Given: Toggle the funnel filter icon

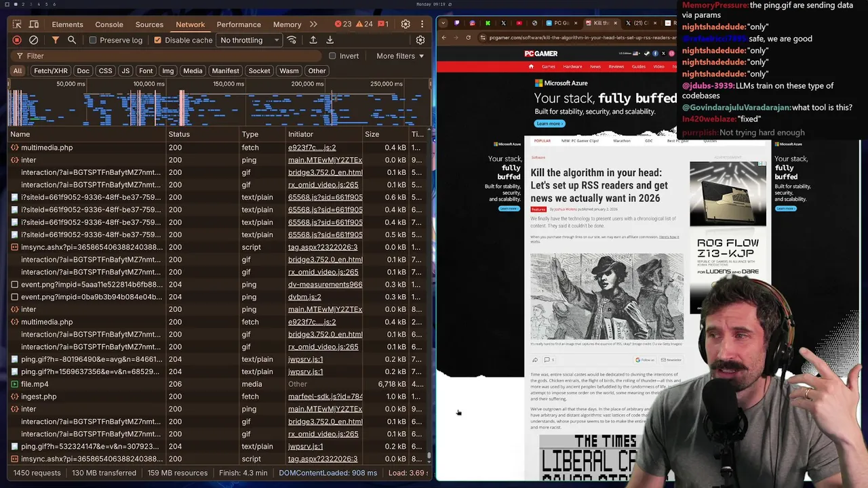Looking at the screenshot, I should point(55,40).
